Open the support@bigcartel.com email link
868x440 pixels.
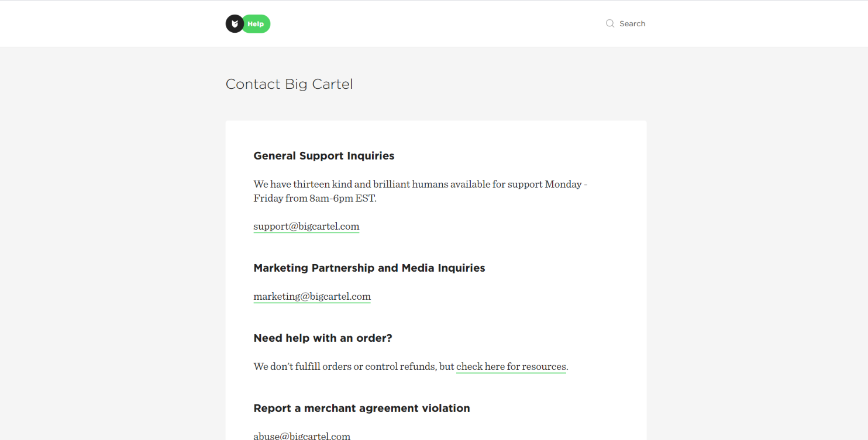click(x=306, y=226)
